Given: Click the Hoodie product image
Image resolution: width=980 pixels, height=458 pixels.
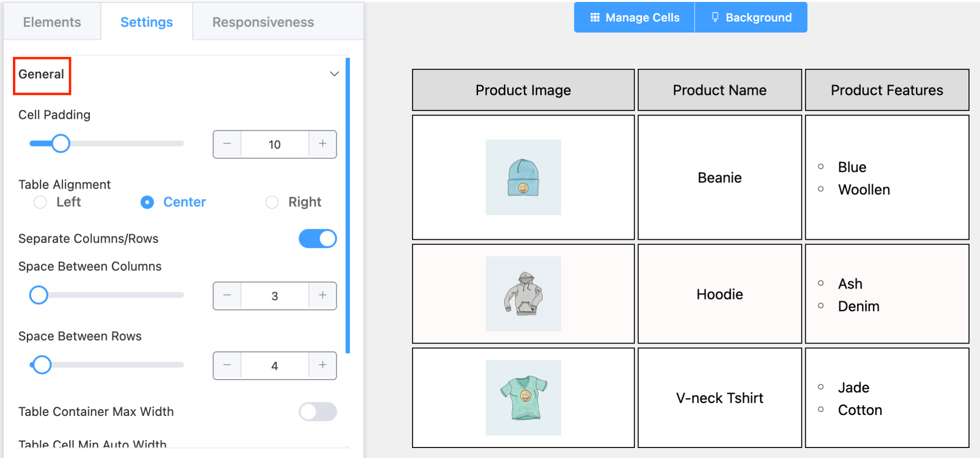Looking at the screenshot, I should pos(523,293).
